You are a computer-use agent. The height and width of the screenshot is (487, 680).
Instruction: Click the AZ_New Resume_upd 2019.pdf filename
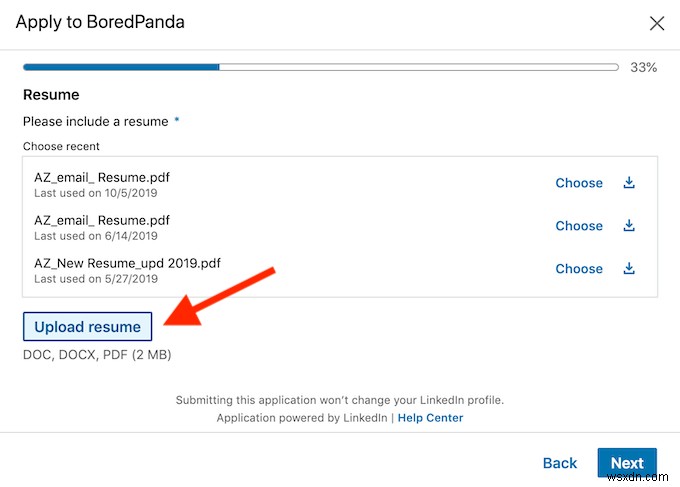tap(127, 263)
